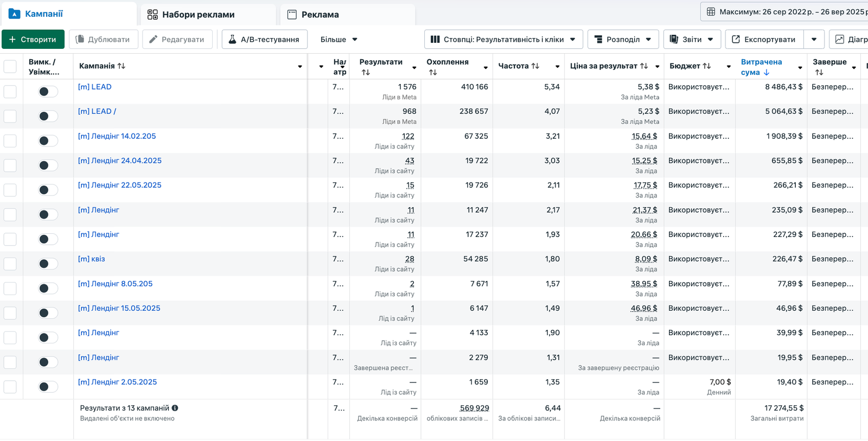Click the plus icon on Створити button

click(12, 40)
